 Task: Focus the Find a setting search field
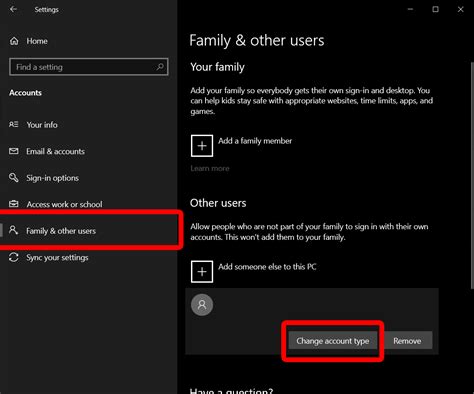tap(89, 67)
